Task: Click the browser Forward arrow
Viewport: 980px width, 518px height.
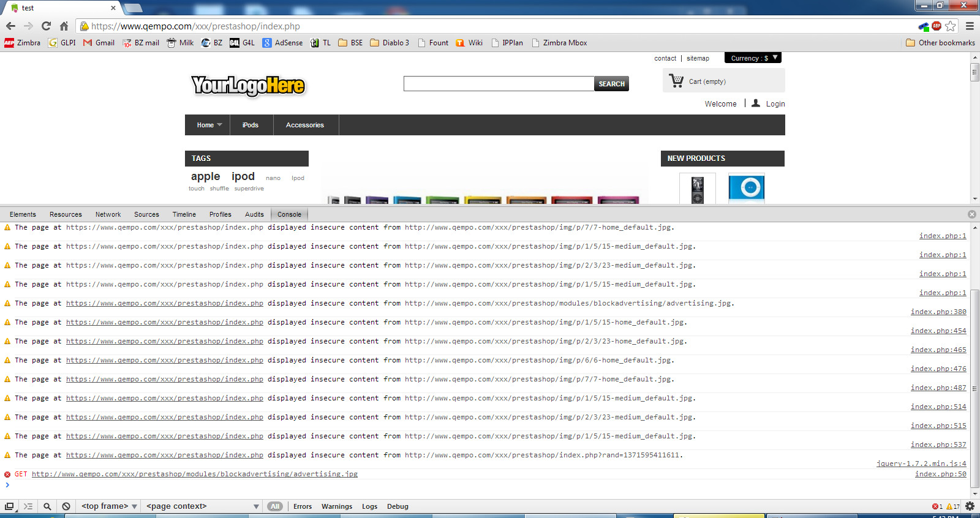Action: point(28,26)
